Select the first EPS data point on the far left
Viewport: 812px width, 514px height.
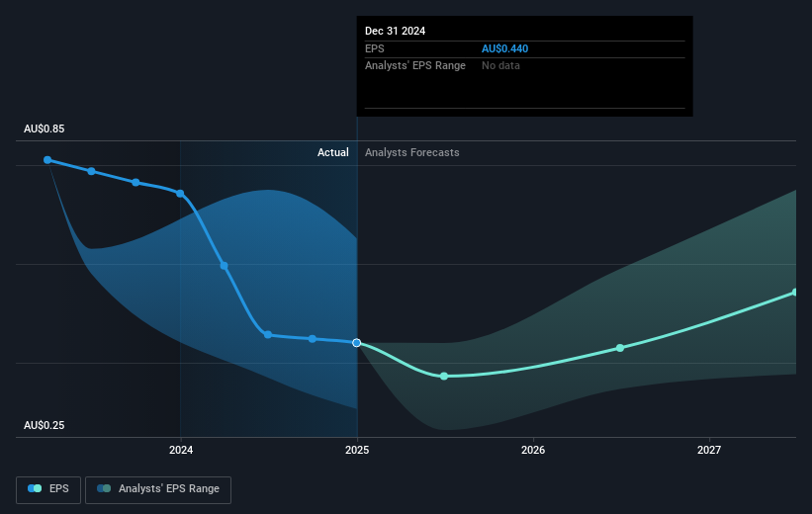click(47, 159)
